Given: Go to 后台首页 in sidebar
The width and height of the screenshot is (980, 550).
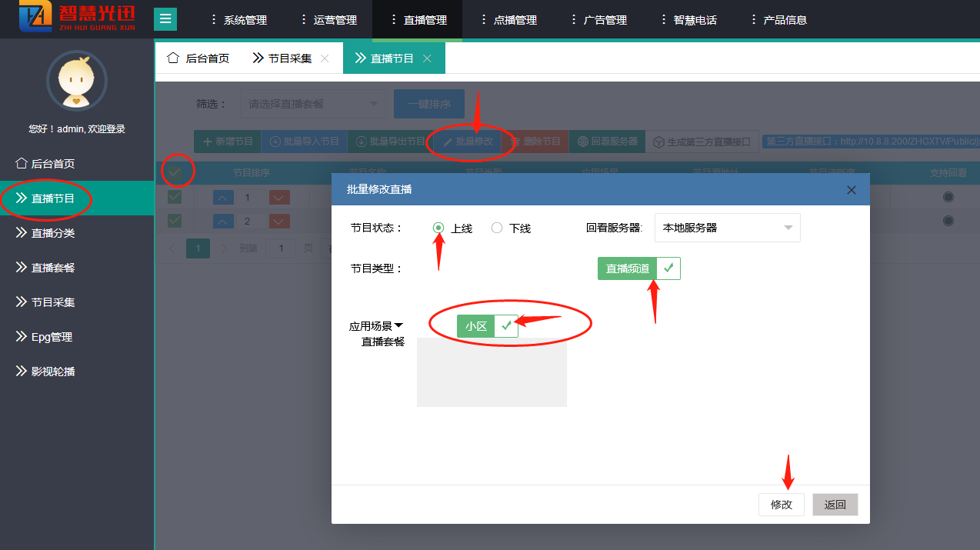Looking at the screenshot, I should pos(77,164).
